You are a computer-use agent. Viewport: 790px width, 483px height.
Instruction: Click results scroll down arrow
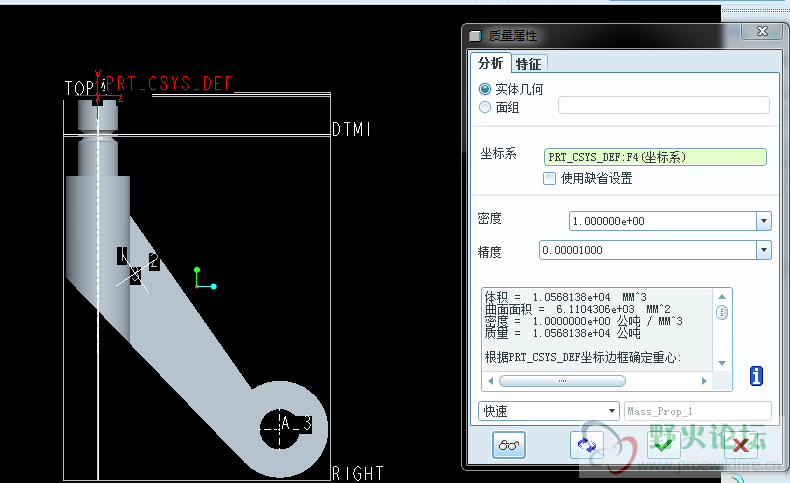coord(722,363)
